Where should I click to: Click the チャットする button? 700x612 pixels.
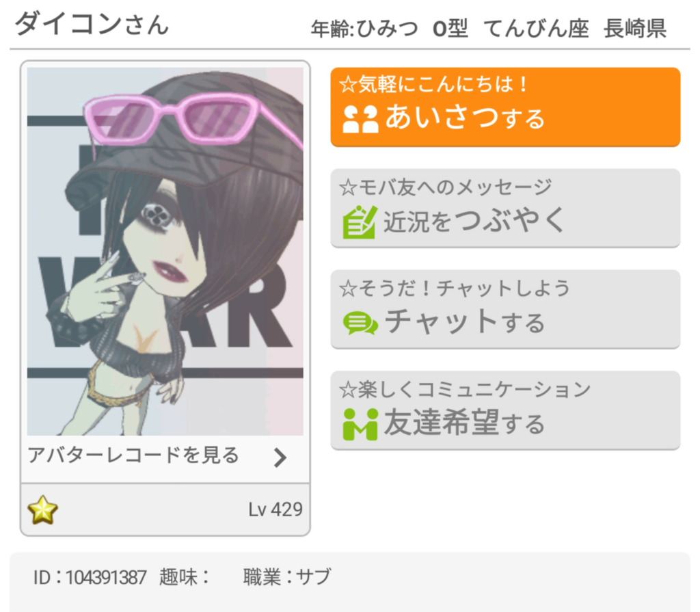point(505,309)
